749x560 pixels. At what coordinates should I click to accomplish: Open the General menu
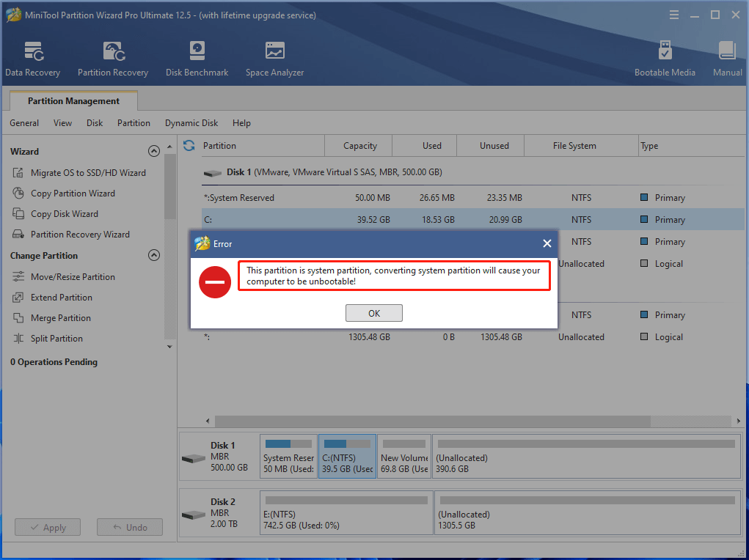click(x=24, y=123)
